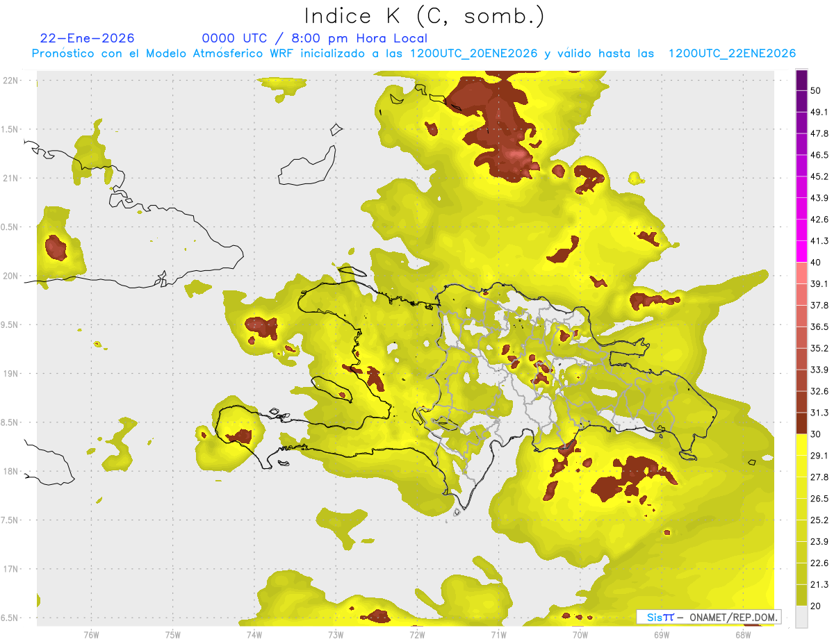Click the '72W' longitude label
834x644 pixels.
pos(417,634)
